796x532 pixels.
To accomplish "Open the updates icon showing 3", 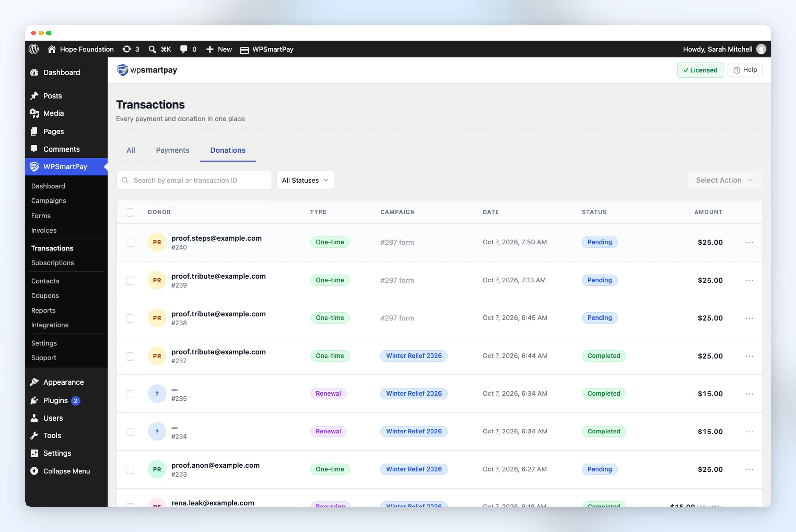I will tap(127, 49).
